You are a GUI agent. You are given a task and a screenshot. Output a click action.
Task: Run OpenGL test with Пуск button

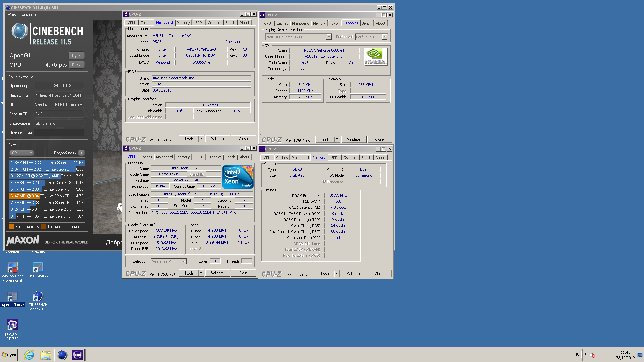(x=76, y=56)
